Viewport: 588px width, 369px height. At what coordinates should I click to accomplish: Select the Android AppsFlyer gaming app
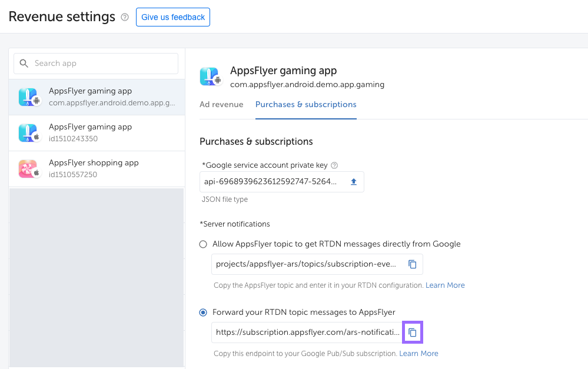[x=97, y=97]
